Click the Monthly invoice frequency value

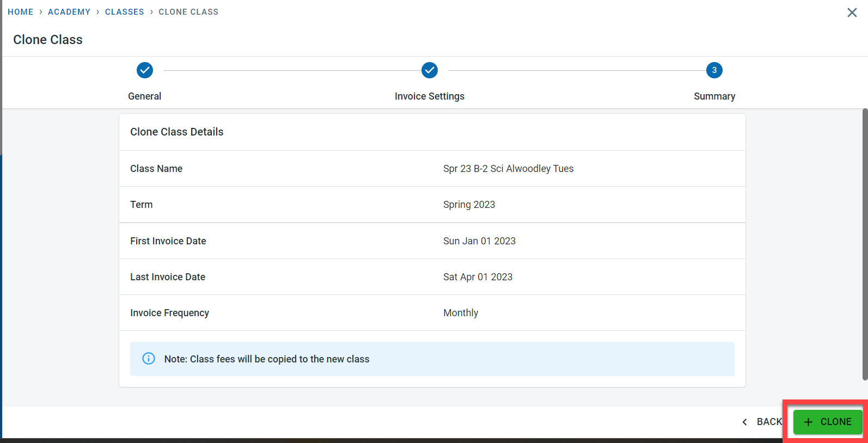[461, 313]
